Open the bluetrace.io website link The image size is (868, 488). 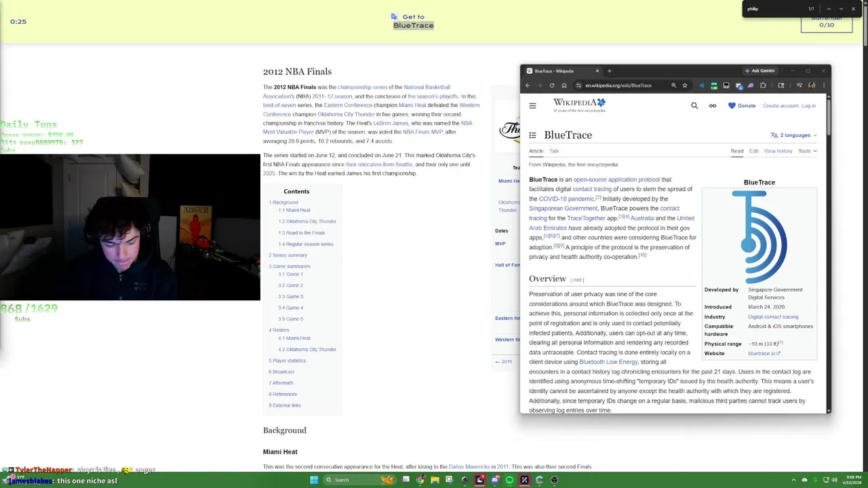(x=764, y=353)
